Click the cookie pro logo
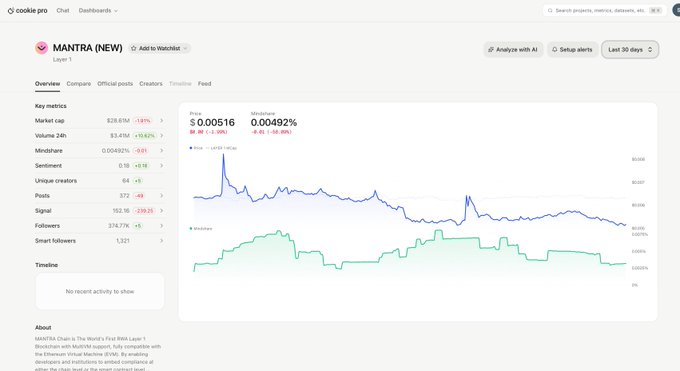The height and width of the screenshot is (371, 680). coord(27,10)
